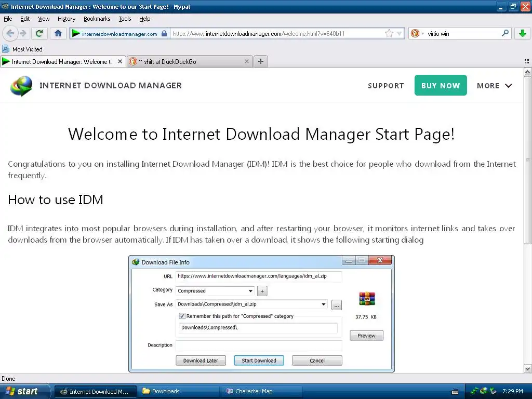This screenshot has width=532, height=399.
Task: Open the DuckDuckGo search engine selector
Action: 417,33
